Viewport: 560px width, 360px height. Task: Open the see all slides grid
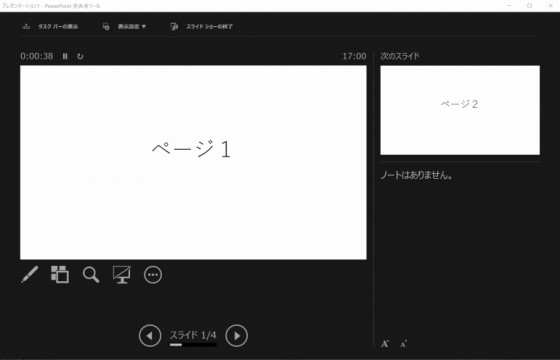click(x=60, y=274)
